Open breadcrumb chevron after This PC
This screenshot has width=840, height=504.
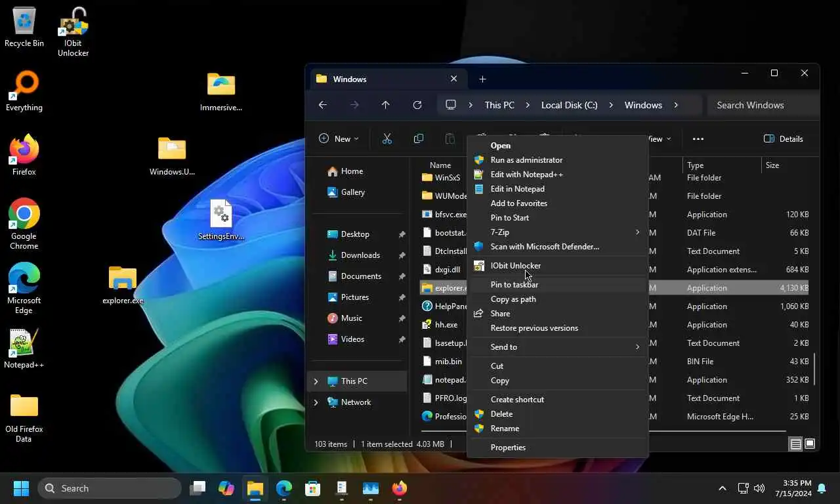pos(528,105)
